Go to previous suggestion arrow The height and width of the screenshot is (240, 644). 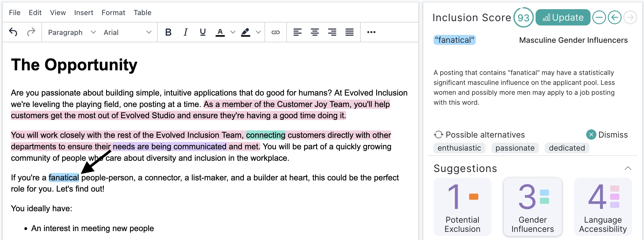click(615, 18)
